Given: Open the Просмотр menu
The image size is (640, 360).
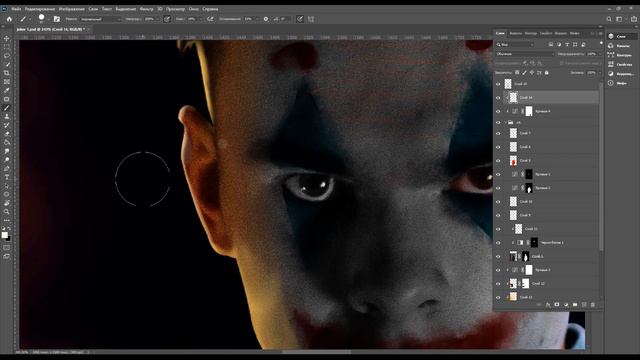Looking at the screenshot, I should 176,9.
